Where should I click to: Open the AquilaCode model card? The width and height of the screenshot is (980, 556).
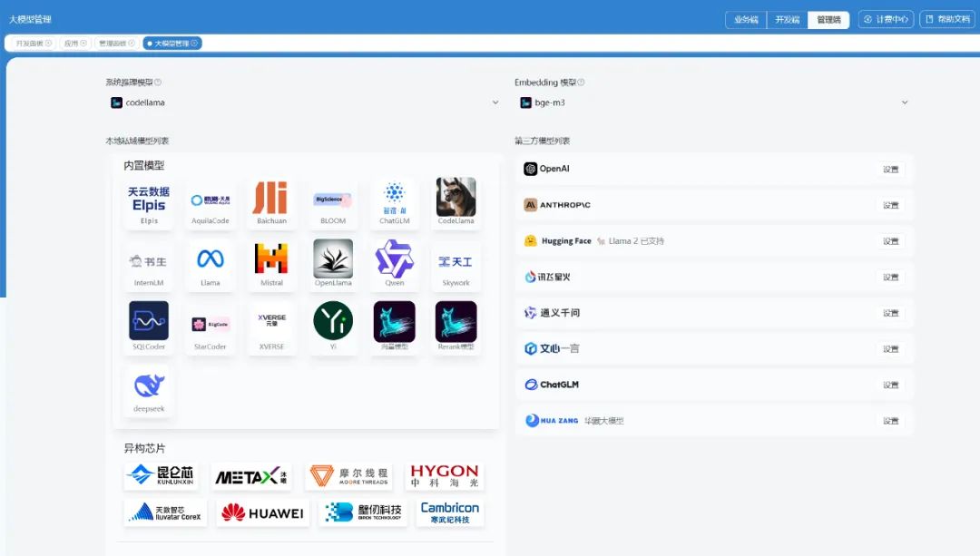pos(210,203)
